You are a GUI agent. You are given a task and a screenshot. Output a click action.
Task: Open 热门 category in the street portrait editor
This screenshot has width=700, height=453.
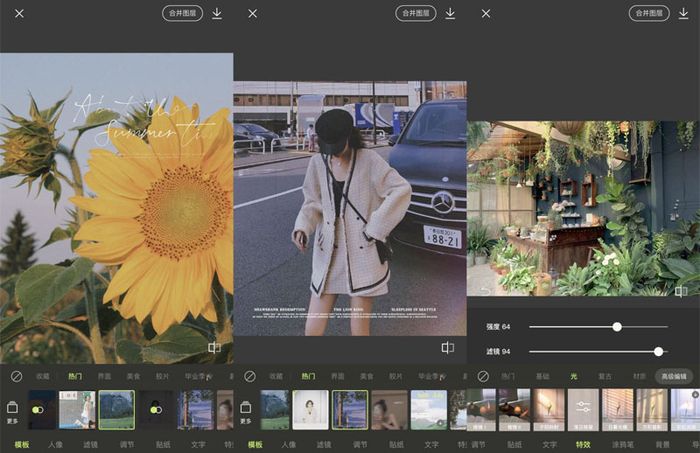(x=308, y=376)
